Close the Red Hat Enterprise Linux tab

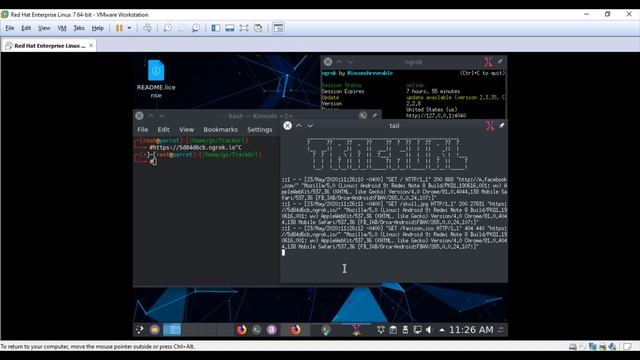tap(91, 45)
